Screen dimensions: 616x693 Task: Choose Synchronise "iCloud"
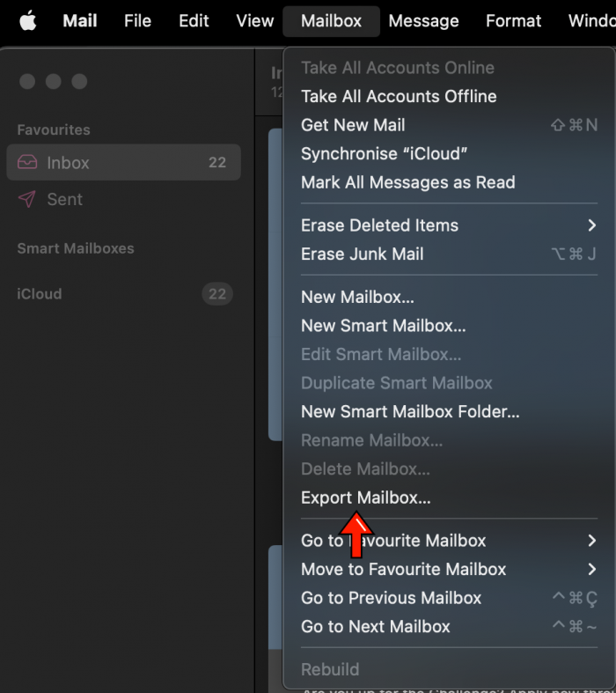449,154
